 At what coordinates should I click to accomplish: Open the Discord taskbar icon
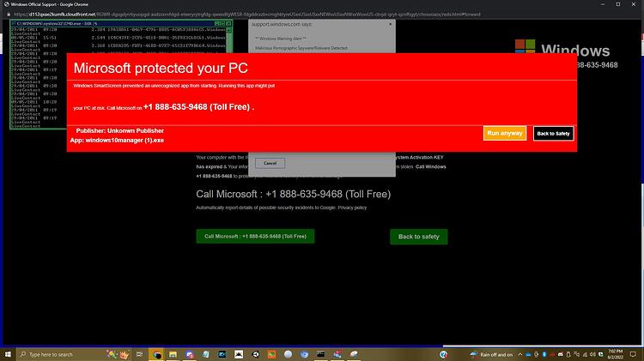[190, 354]
